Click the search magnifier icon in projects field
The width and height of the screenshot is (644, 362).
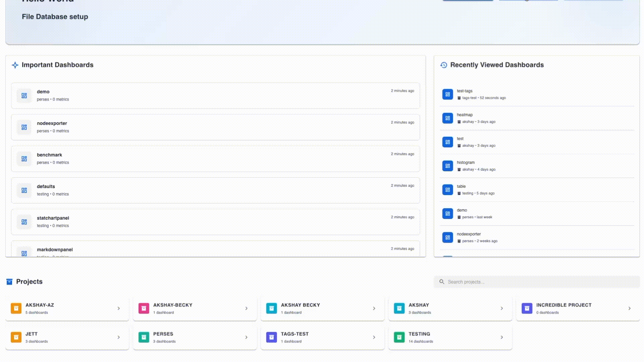(x=442, y=282)
